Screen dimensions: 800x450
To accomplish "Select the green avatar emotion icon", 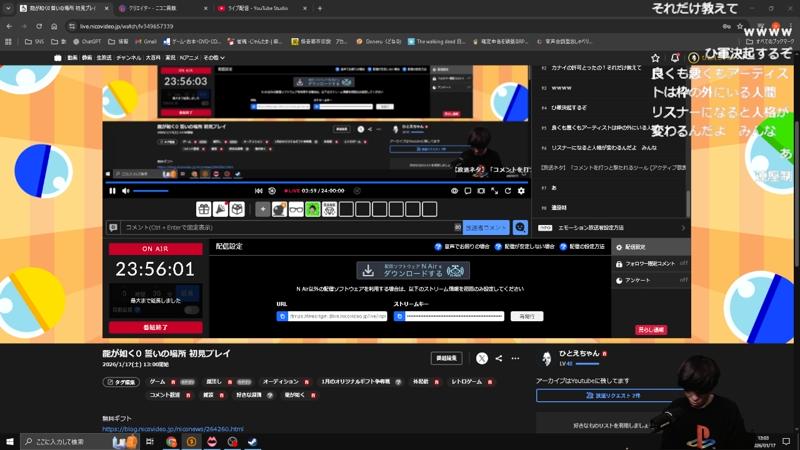I will [x=313, y=209].
